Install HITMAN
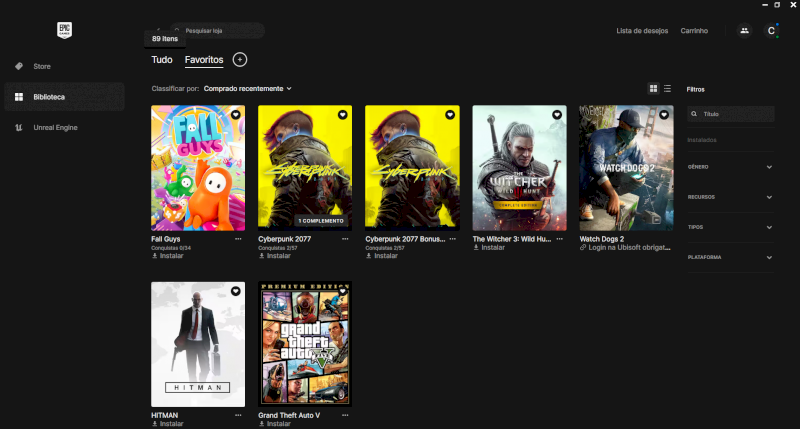800x429 pixels. (x=167, y=424)
